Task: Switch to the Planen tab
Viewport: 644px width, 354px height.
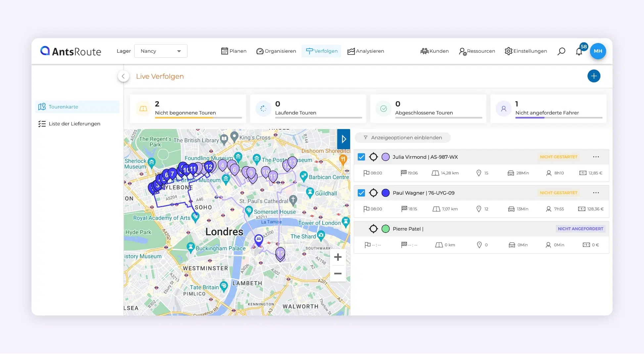Action: click(x=234, y=51)
